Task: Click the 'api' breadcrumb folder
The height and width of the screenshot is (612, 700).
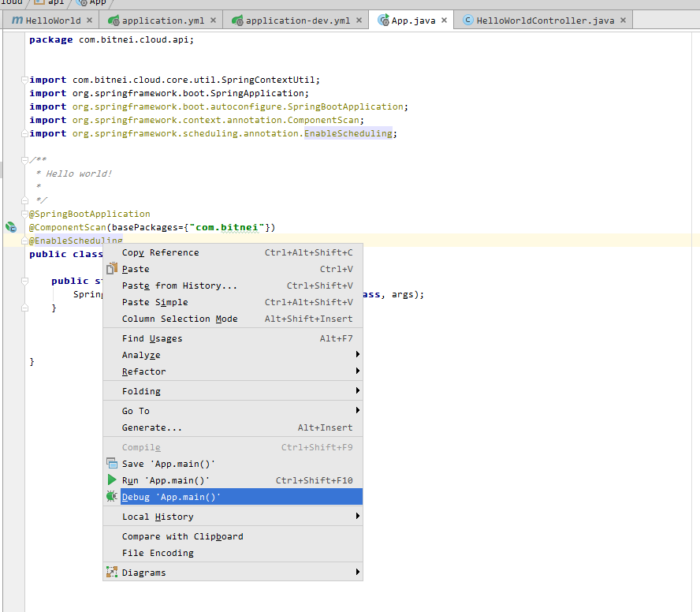Action: [50, 2]
